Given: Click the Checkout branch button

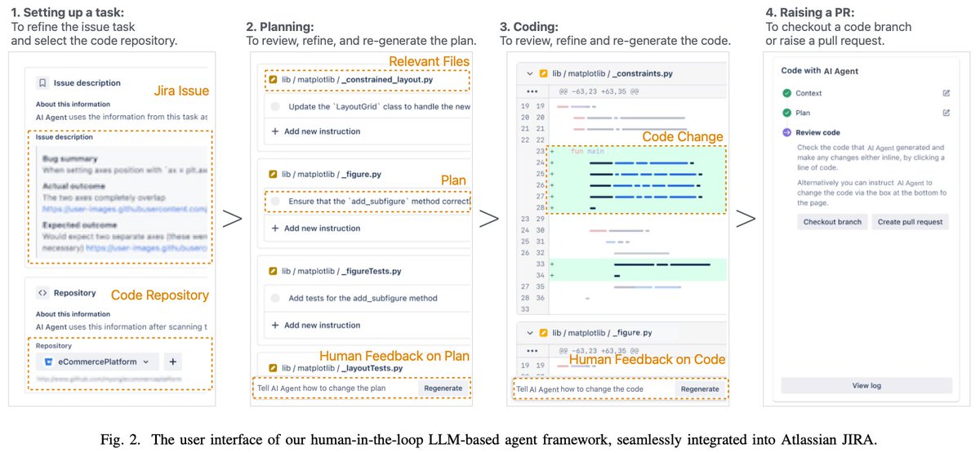Looking at the screenshot, I should 832,221.
